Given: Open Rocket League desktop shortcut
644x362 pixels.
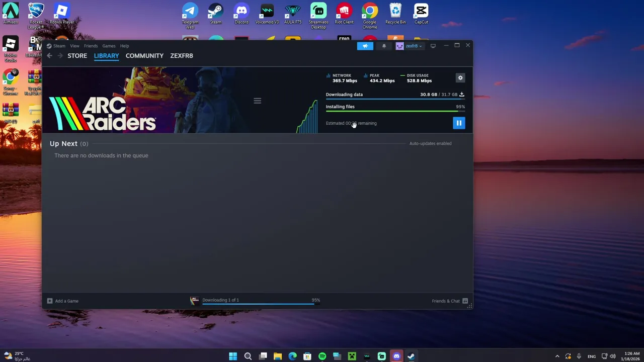Looking at the screenshot, I should pyautogui.click(x=36, y=15).
